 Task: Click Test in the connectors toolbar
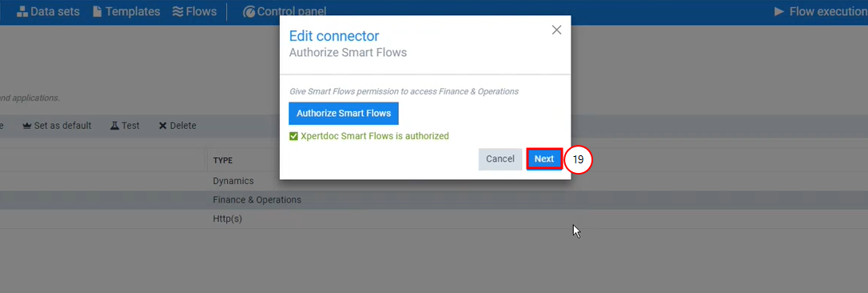(125, 126)
